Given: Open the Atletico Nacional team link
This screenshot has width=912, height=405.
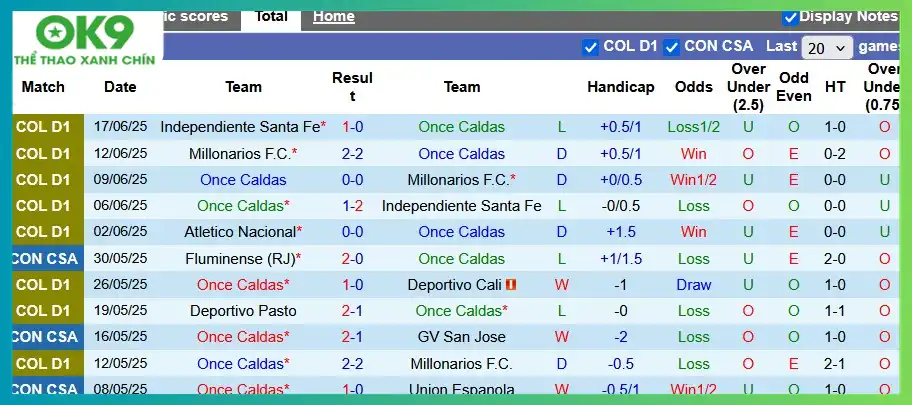Looking at the screenshot, I should (x=240, y=232).
